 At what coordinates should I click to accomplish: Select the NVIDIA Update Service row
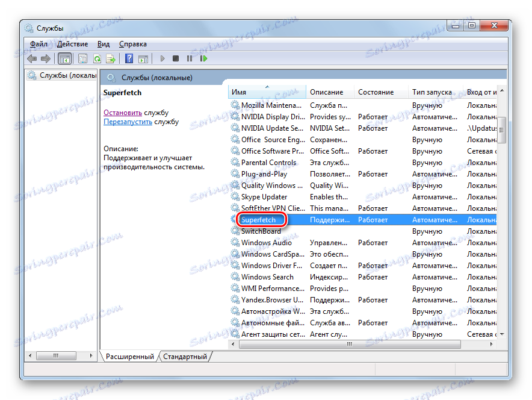pyautogui.click(x=363, y=128)
